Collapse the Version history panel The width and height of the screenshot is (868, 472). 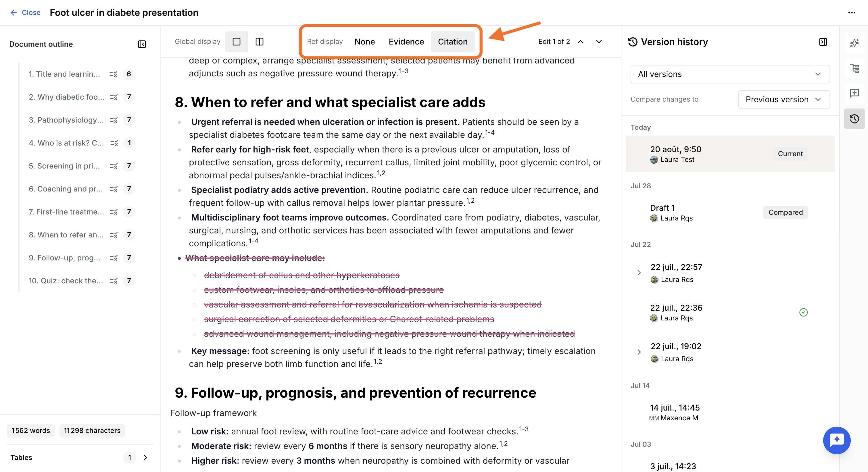823,42
